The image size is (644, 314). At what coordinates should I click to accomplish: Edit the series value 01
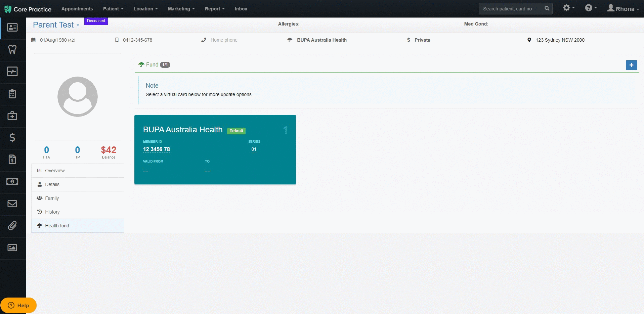tap(254, 149)
